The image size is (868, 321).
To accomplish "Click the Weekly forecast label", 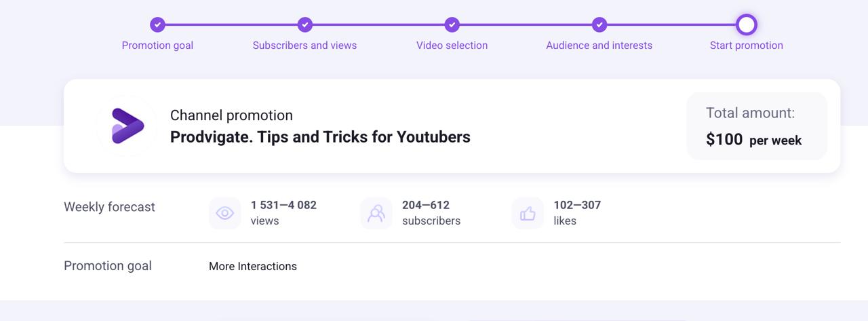I will pos(109,207).
